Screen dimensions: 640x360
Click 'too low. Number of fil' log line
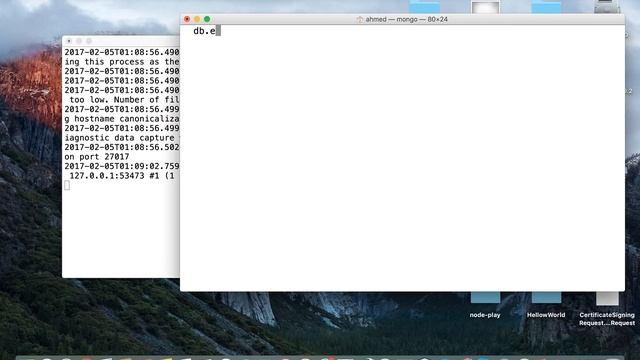124,100
